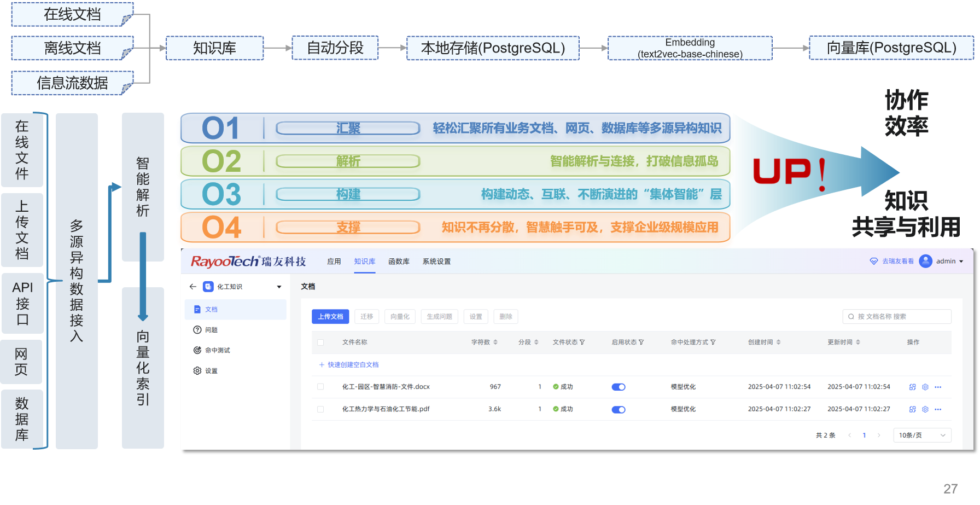Click the 上传文档 button
Viewport: 980px width, 505px height.
330,317
